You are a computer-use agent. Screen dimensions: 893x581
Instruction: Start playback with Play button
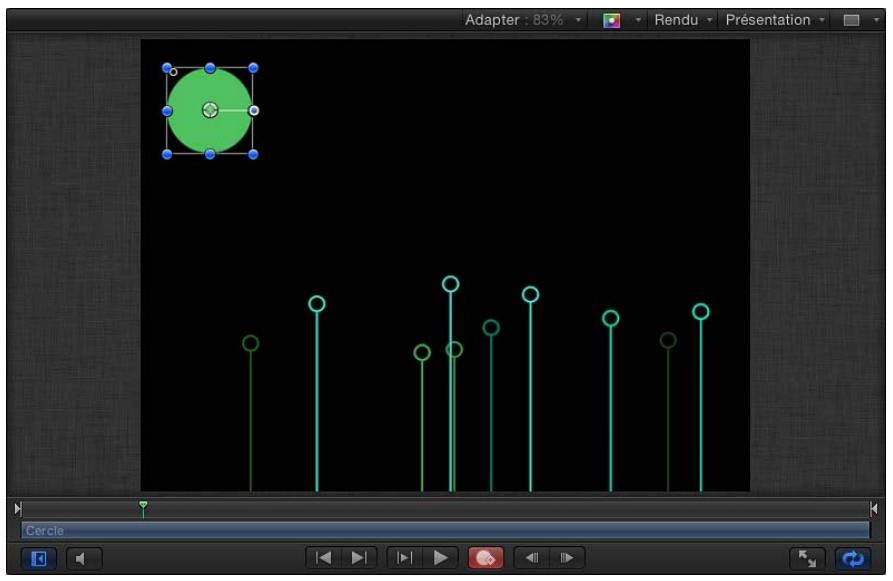(440, 558)
